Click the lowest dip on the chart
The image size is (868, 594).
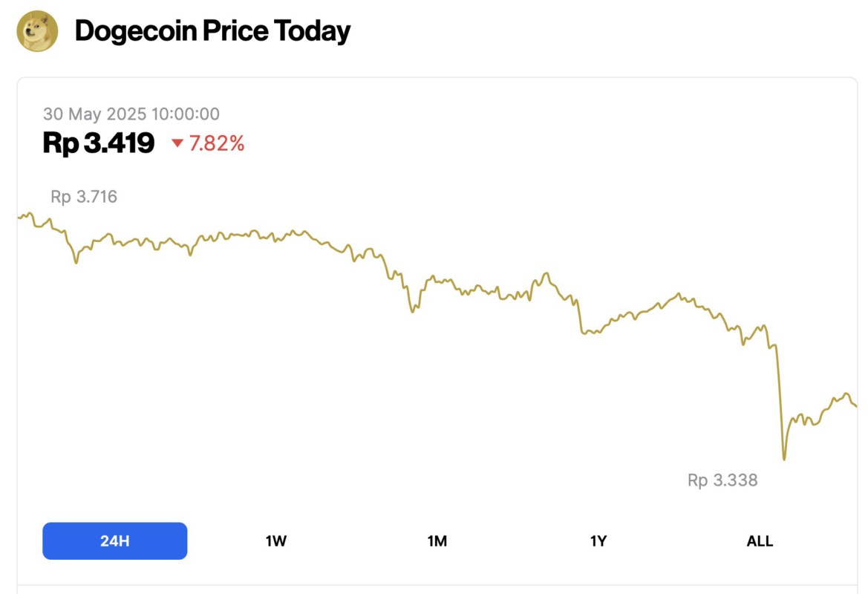pyautogui.click(x=784, y=459)
